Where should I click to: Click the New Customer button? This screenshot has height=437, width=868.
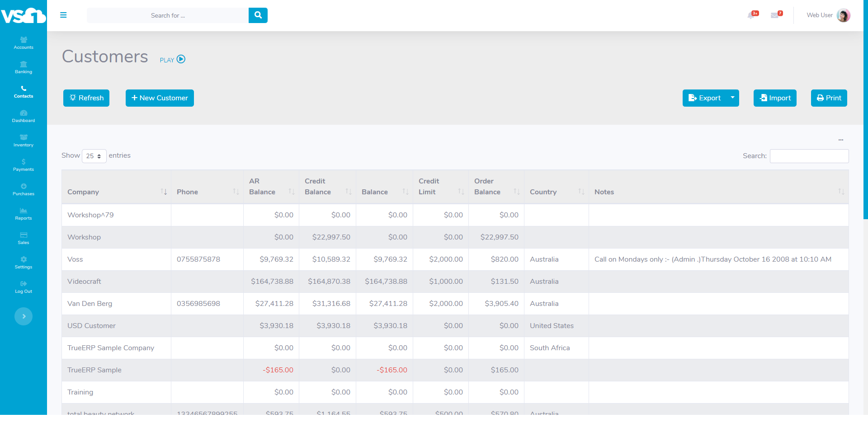click(x=160, y=98)
